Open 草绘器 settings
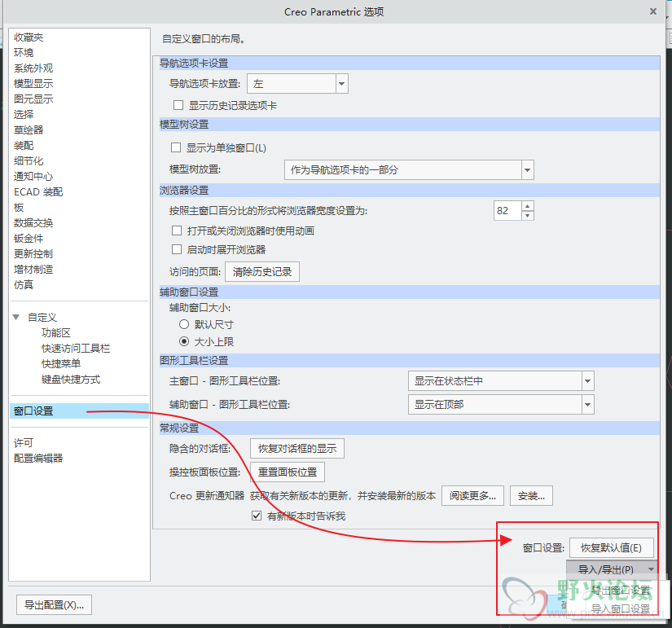672x628 pixels. (29, 130)
